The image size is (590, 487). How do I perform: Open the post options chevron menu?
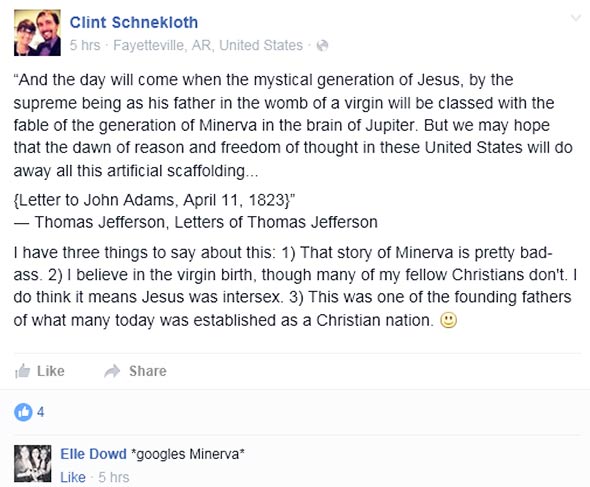click(576, 18)
